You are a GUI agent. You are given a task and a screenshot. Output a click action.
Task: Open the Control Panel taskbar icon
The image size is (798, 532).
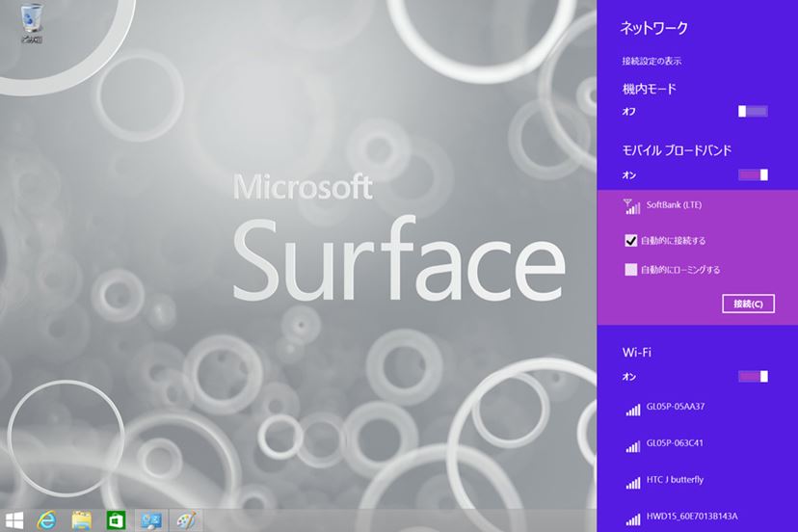click(151, 520)
